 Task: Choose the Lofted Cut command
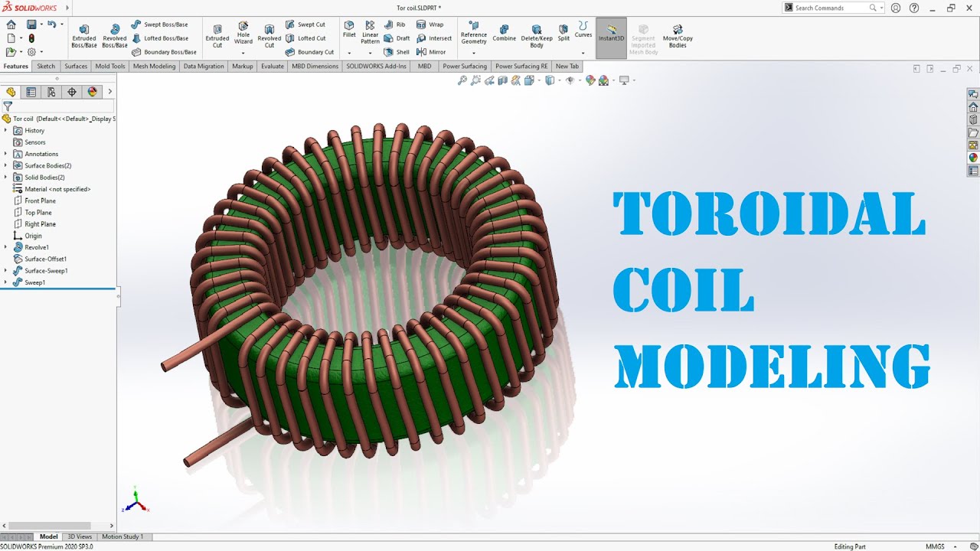pyautogui.click(x=305, y=38)
